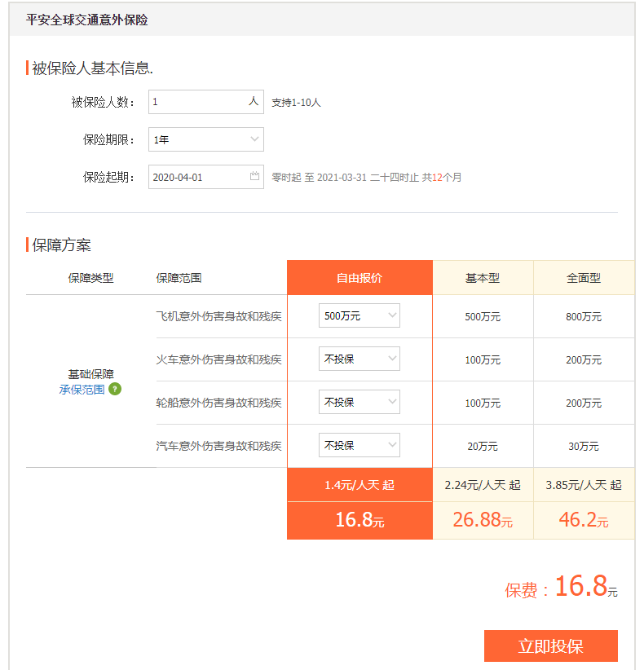The height and width of the screenshot is (670, 644).
Task: Select the 基本型 plan tab
Action: coord(483,278)
